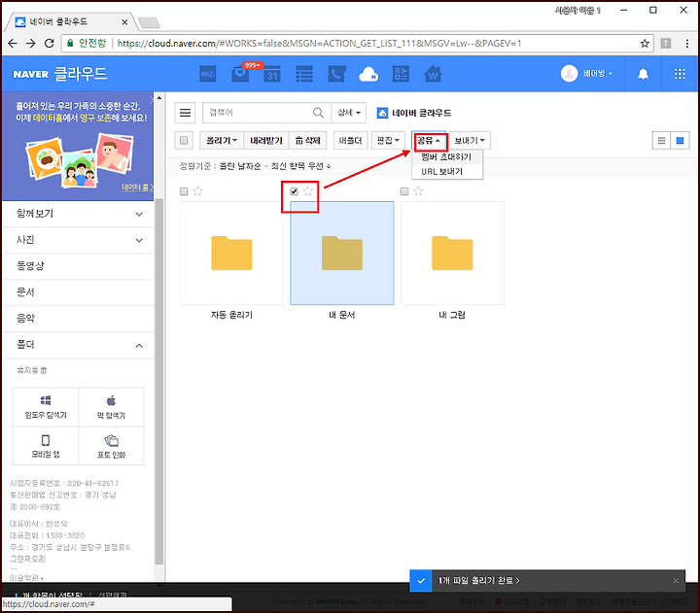Click the 삭제 delete button
The image size is (700, 613).
307,141
